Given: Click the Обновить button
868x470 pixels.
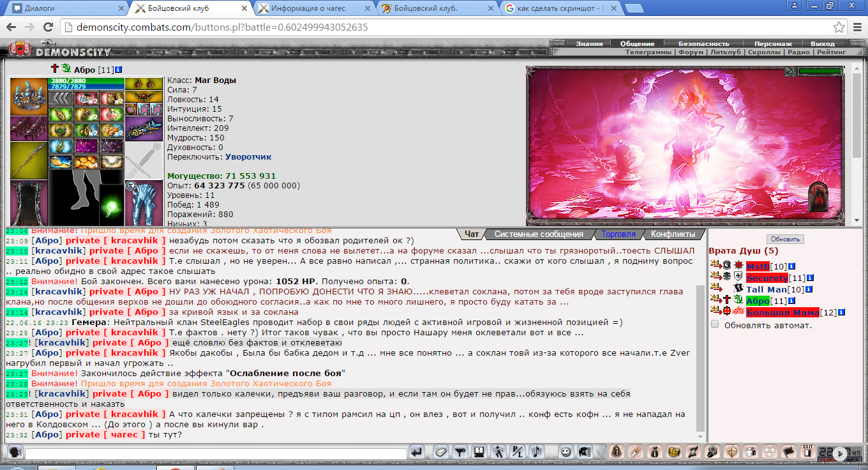Looking at the screenshot, I should click(x=785, y=239).
